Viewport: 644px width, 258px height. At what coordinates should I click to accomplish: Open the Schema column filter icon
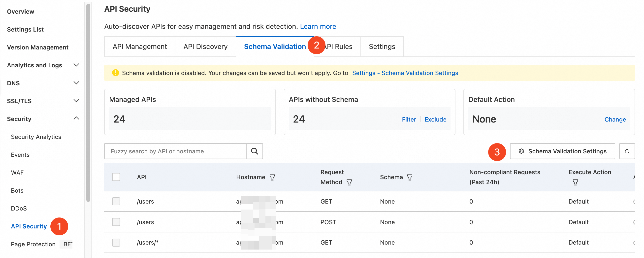pyautogui.click(x=410, y=177)
